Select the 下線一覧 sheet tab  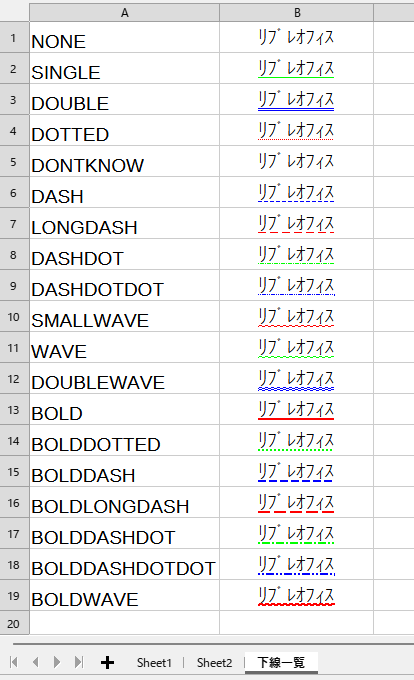(281, 663)
